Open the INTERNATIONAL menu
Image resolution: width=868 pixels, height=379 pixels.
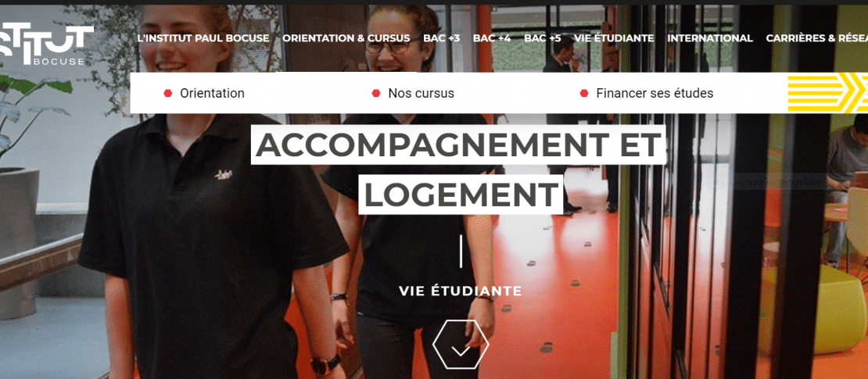[710, 38]
